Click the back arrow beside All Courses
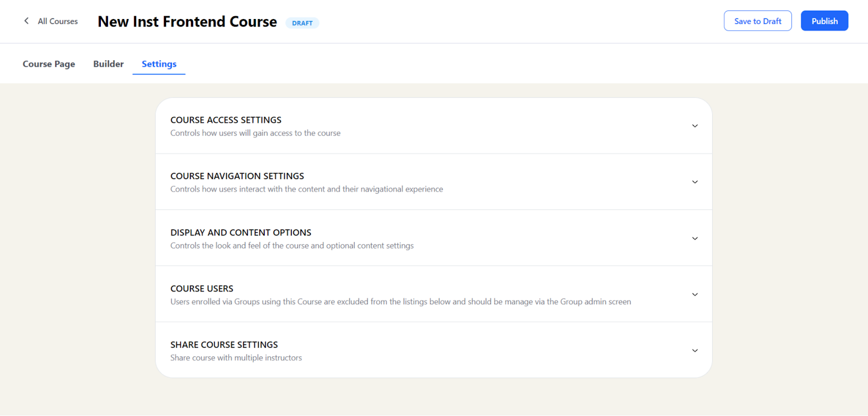 [x=26, y=21]
